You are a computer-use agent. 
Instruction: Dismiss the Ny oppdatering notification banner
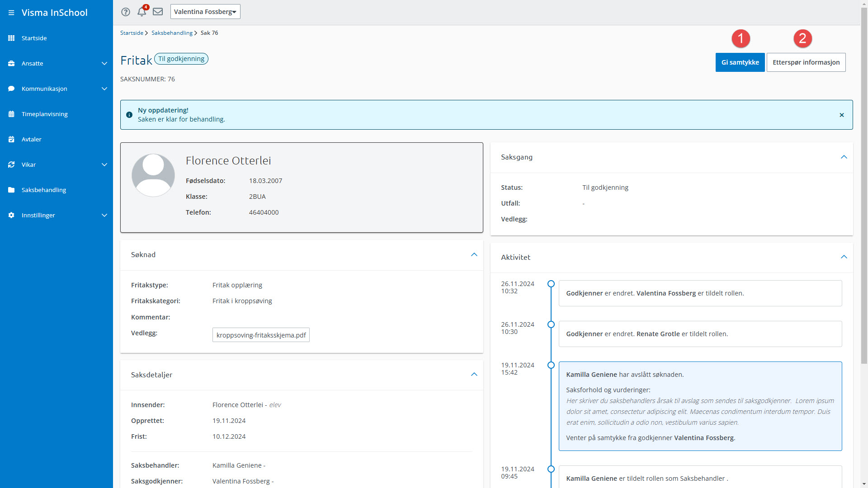pos(841,115)
